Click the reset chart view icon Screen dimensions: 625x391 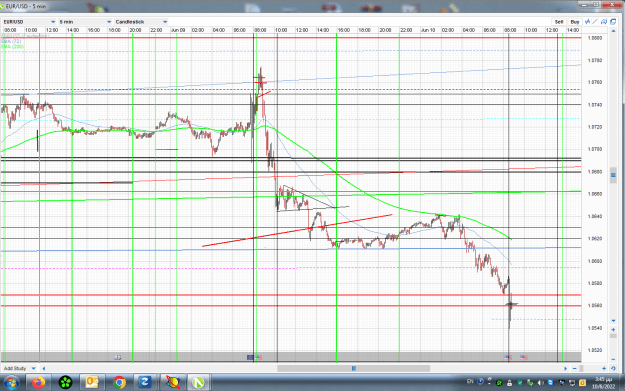pyautogui.click(x=613, y=368)
